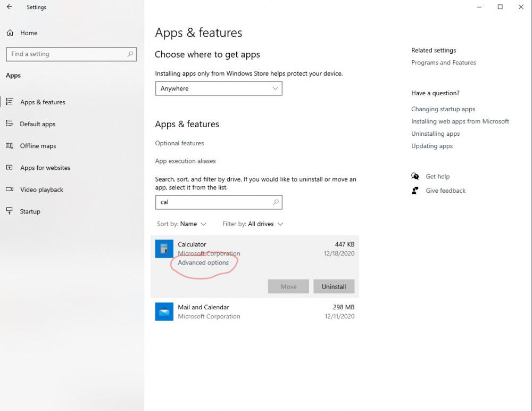Click the Startup sidebar icon
The width and height of the screenshot is (532, 411).
10,211
